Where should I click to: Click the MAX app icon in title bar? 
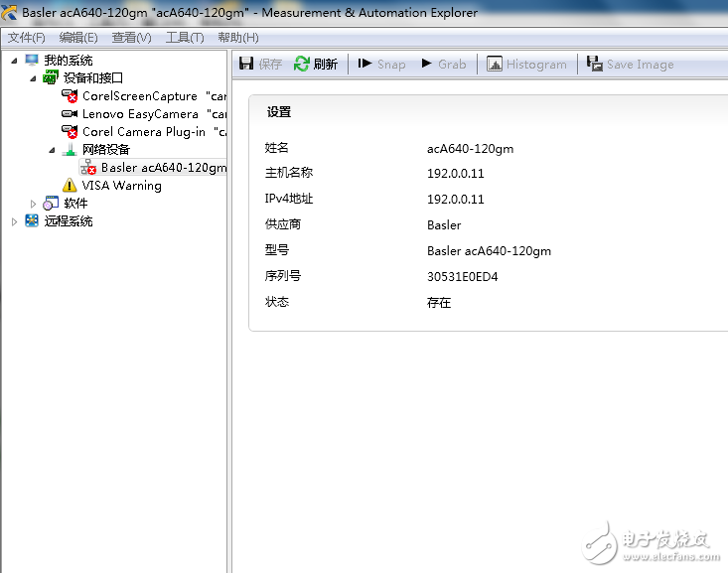[8, 13]
